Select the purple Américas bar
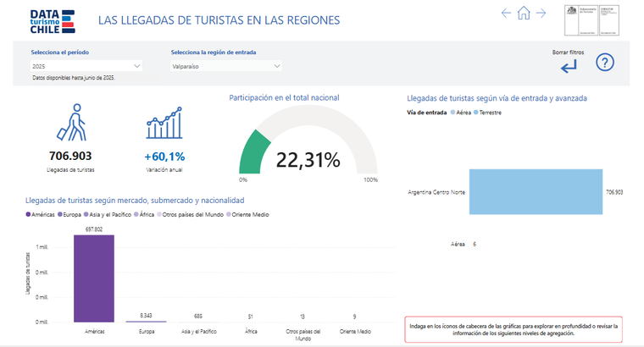644x347 pixels. 93,278
